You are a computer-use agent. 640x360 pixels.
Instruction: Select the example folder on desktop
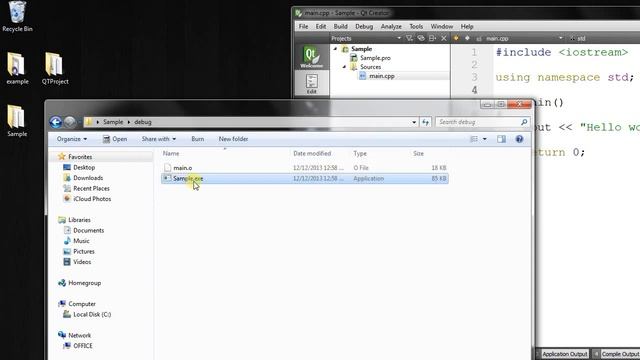pyautogui.click(x=17, y=68)
